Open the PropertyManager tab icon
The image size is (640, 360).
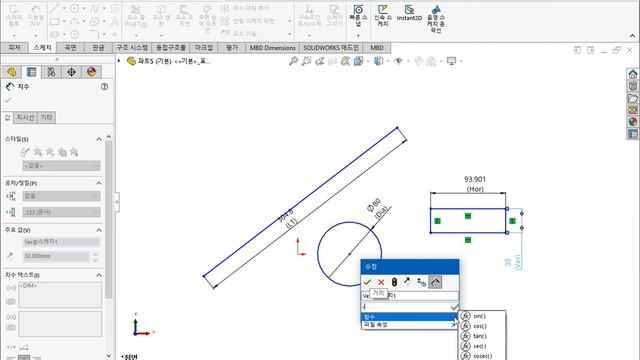tap(31, 72)
